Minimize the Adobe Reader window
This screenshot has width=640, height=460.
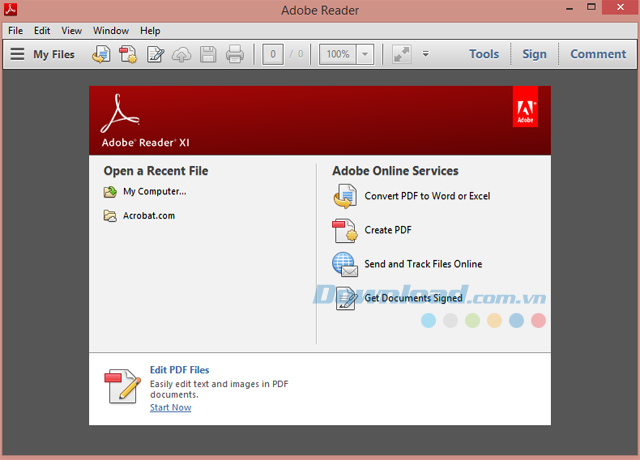click(x=569, y=8)
